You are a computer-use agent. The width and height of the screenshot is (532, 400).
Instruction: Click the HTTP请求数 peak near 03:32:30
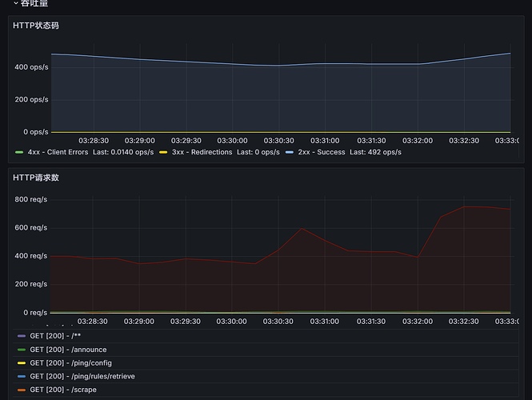coord(465,206)
